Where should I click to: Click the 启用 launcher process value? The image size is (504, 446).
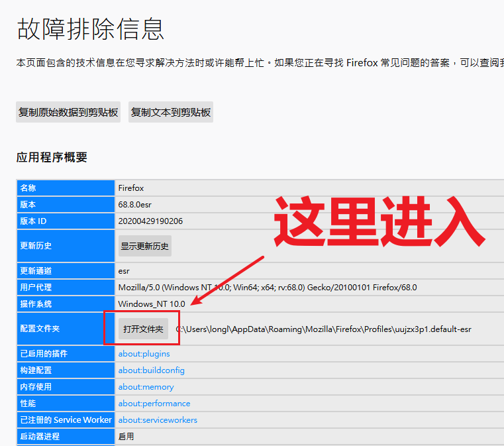pyautogui.click(x=126, y=437)
